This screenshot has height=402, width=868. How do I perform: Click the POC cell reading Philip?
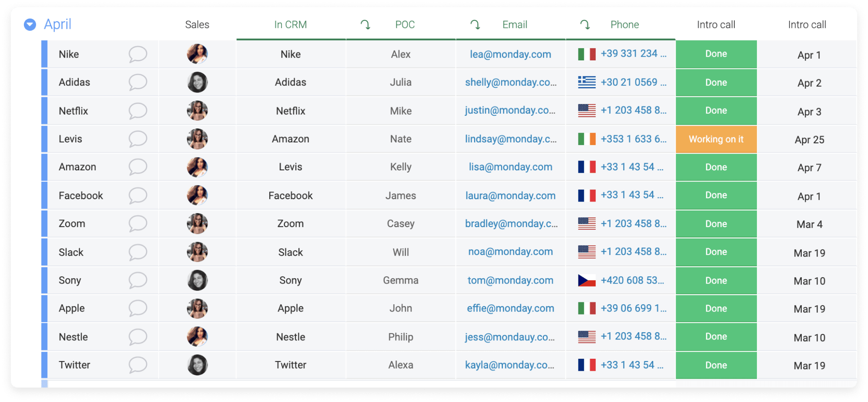click(x=401, y=338)
